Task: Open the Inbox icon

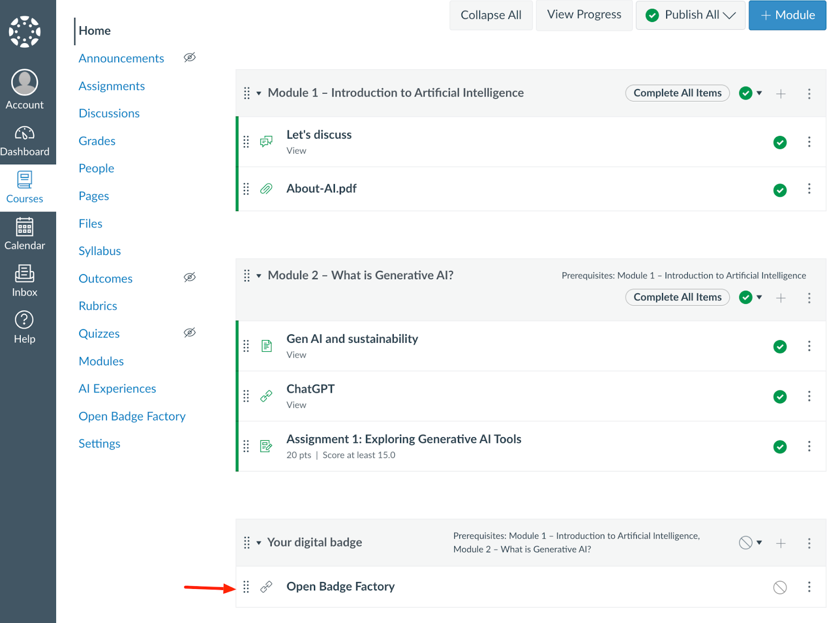Action: pyautogui.click(x=25, y=273)
